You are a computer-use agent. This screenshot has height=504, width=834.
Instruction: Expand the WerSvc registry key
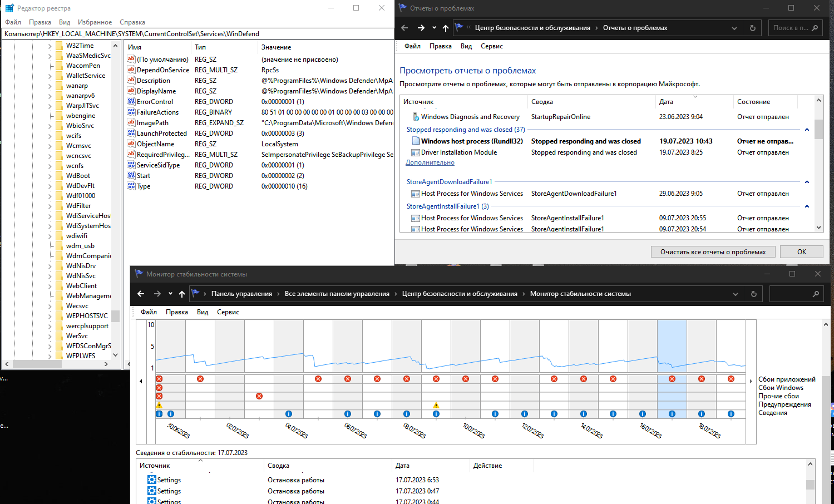pos(50,336)
